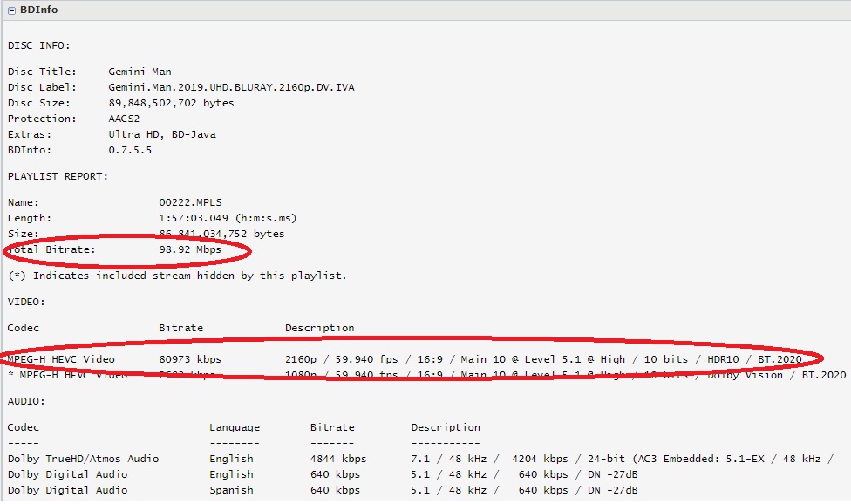Click the 'Total Bitrate:' label

pyautogui.click(x=51, y=249)
